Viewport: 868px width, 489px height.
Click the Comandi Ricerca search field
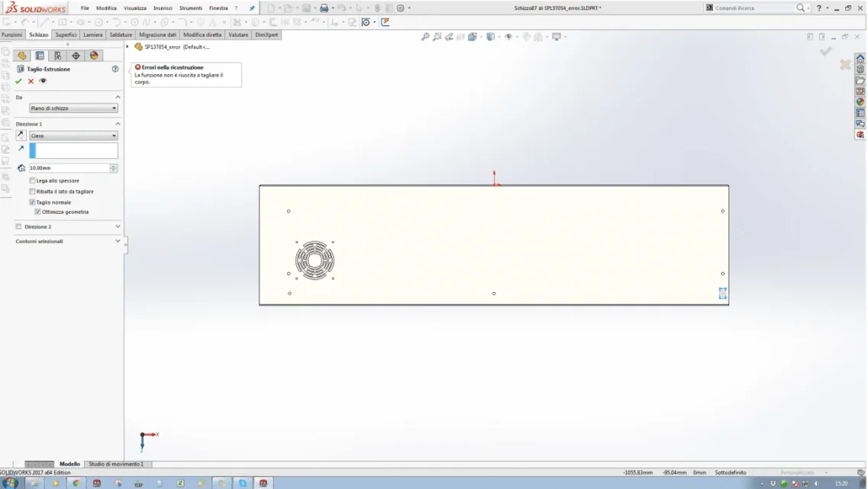tap(754, 8)
